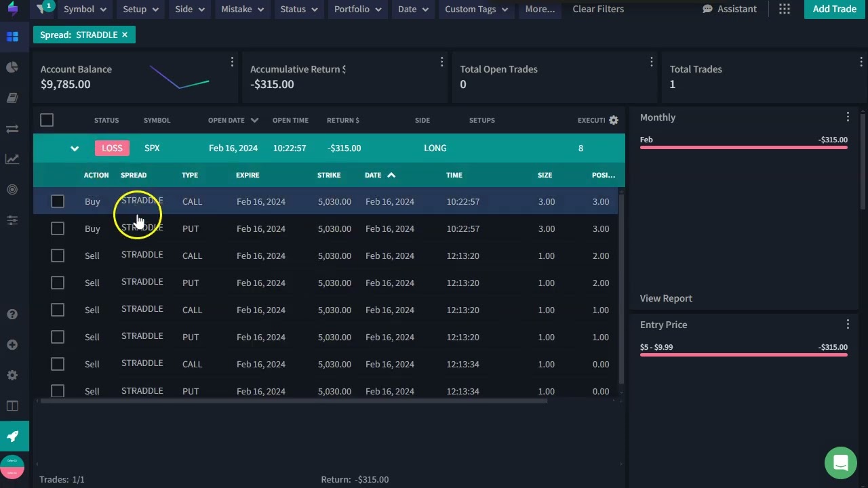Check the Sell CALL row with position 2.00
This screenshot has width=868, height=488.
point(58,256)
